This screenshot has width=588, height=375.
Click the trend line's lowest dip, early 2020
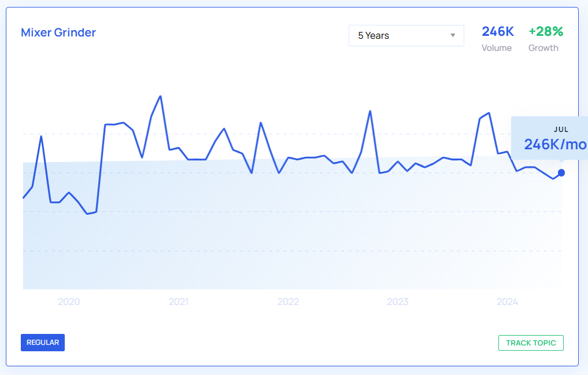(87, 214)
